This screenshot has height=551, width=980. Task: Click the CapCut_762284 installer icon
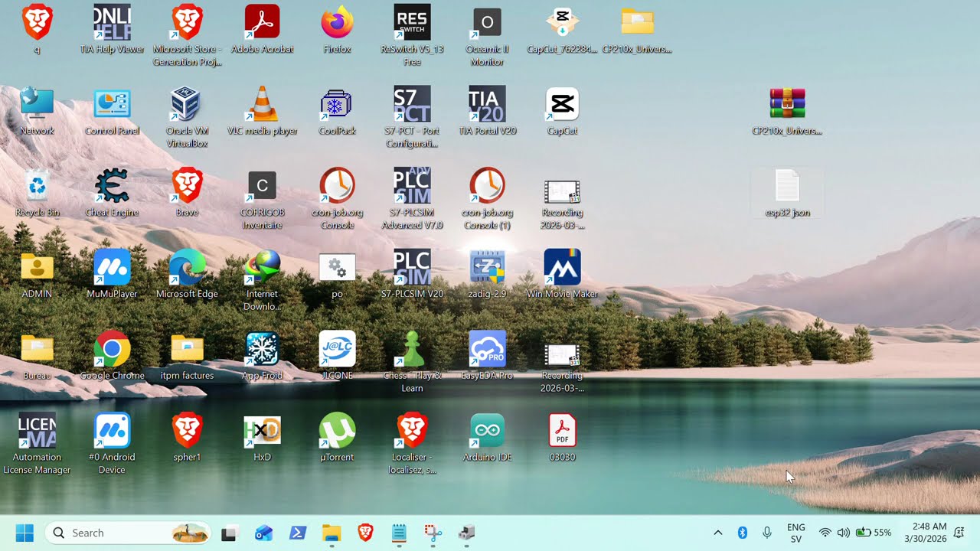tap(562, 29)
